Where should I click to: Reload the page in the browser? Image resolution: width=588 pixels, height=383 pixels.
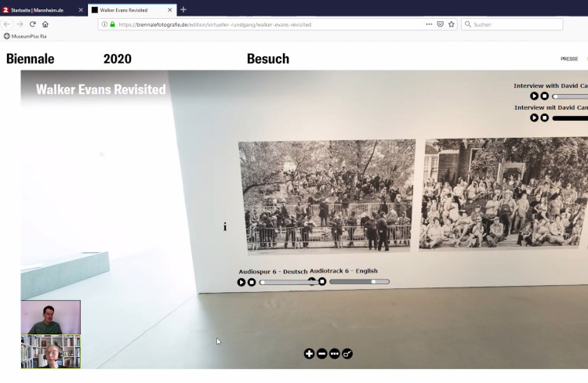33,24
